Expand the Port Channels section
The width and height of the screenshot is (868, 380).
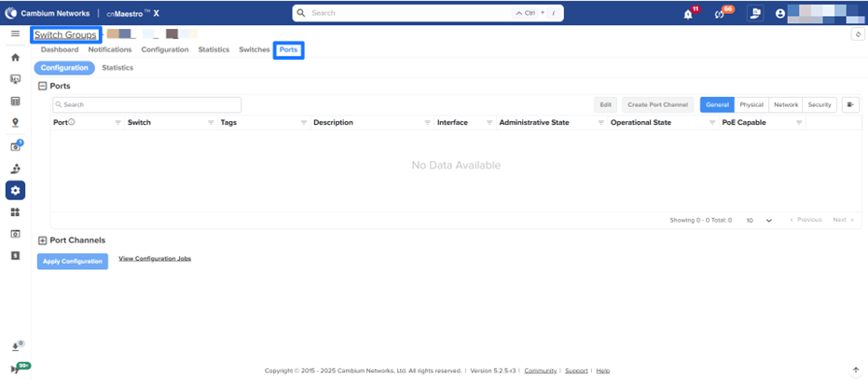42,240
